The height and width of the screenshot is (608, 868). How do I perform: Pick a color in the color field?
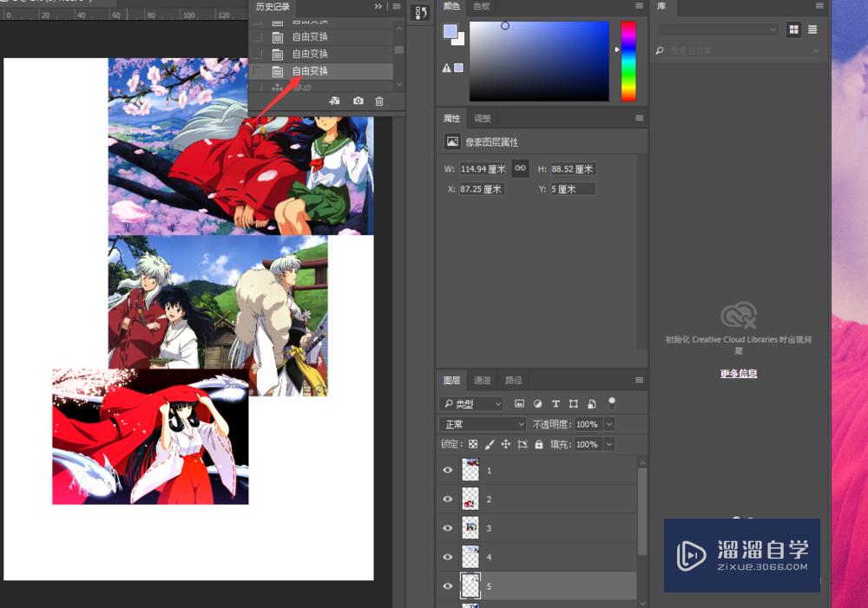(x=539, y=62)
